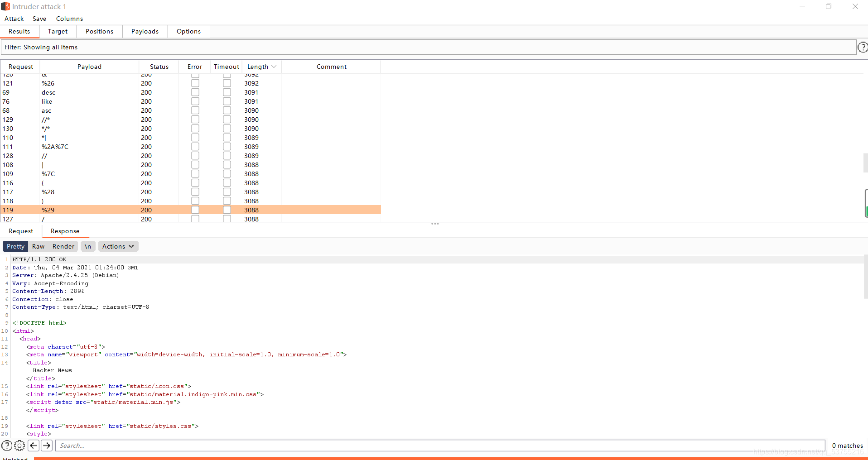Viewport: 868px width, 460px height.
Task: Select result row with payload %2A%7C
Action: click(x=191, y=147)
